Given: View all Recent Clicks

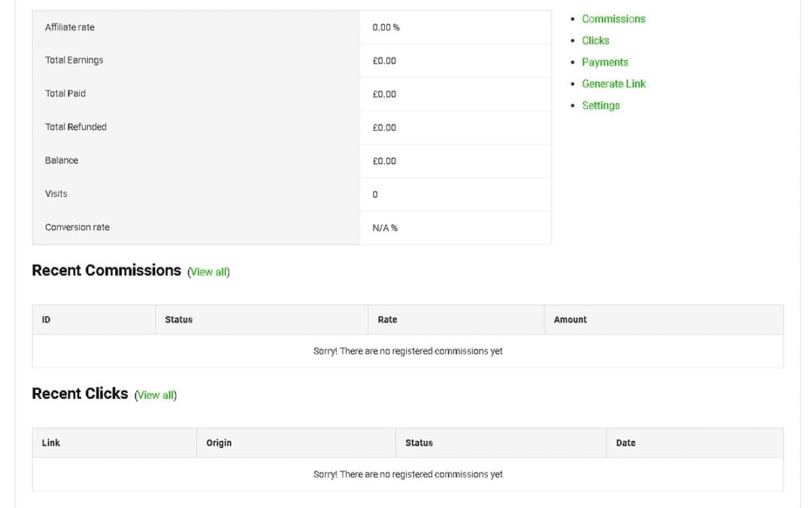Looking at the screenshot, I should coord(156,395).
